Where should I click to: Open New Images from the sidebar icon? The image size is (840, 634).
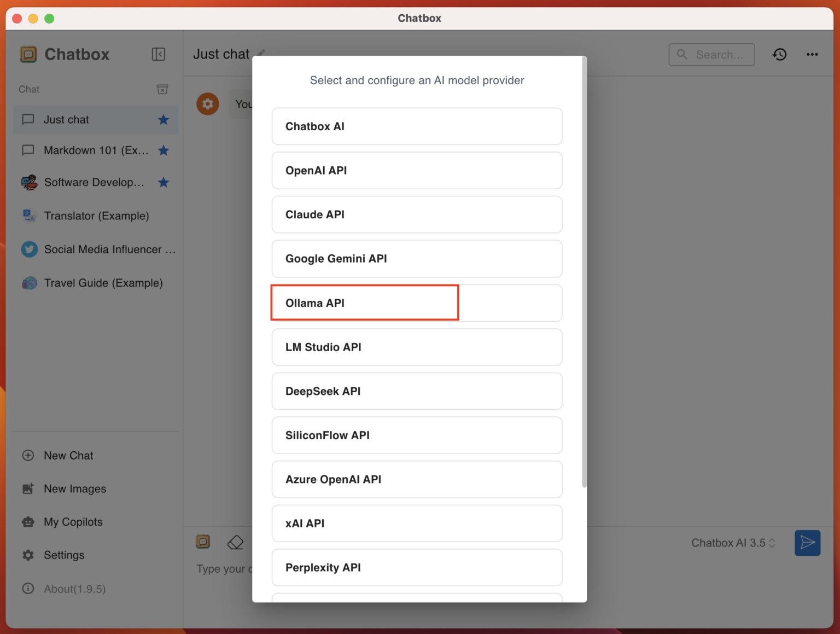[x=75, y=488]
